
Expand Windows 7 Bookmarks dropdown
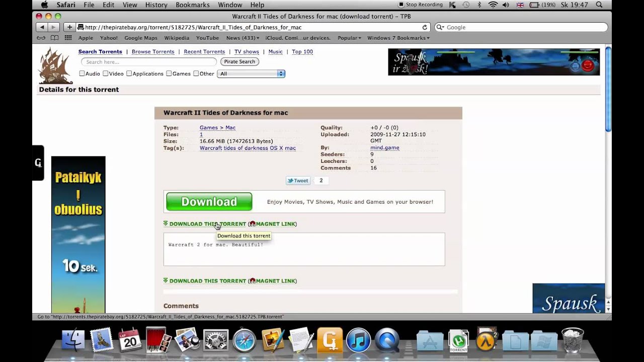pyautogui.click(x=398, y=38)
